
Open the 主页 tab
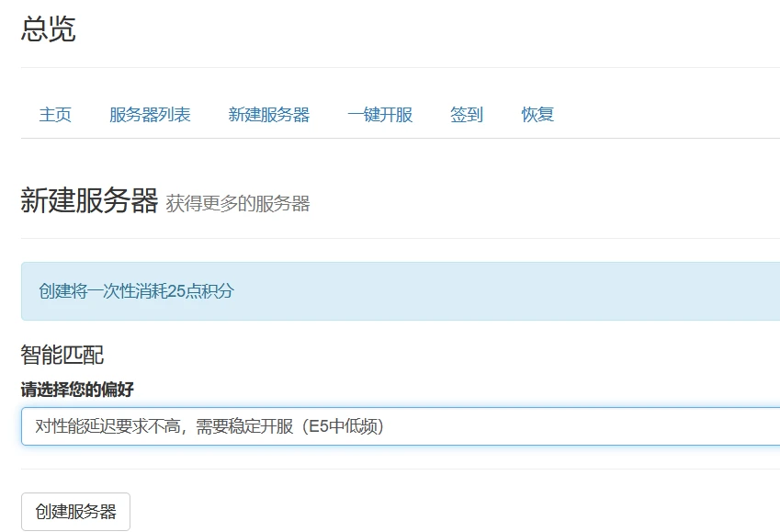pos(55,115)
